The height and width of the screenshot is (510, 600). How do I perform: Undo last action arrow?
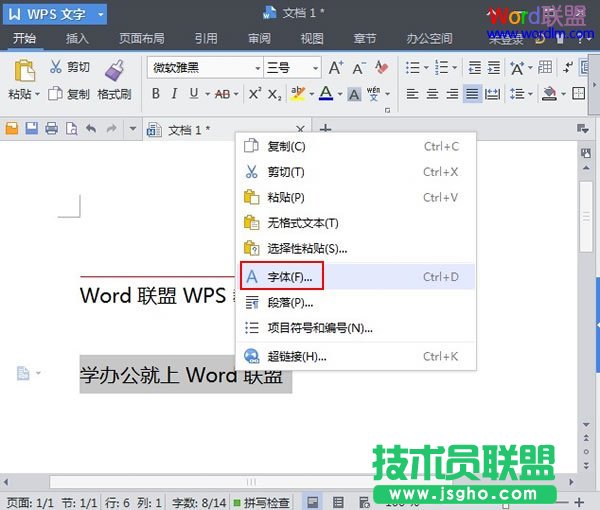pos(91,129)
